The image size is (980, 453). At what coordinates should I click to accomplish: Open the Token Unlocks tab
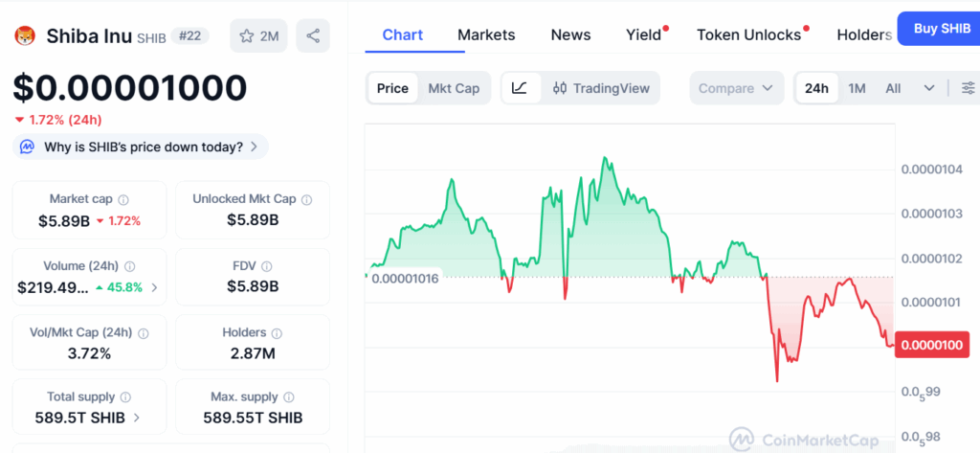pyautogui.click(x=748, y=35)
